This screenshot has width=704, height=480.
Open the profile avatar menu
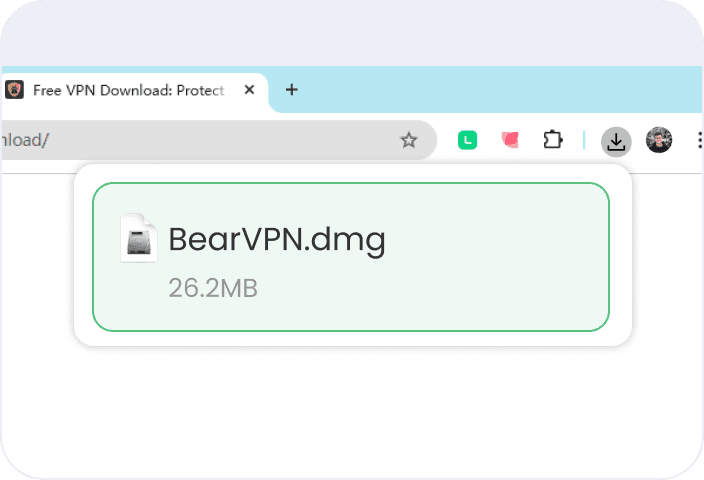tap(659, 140)
